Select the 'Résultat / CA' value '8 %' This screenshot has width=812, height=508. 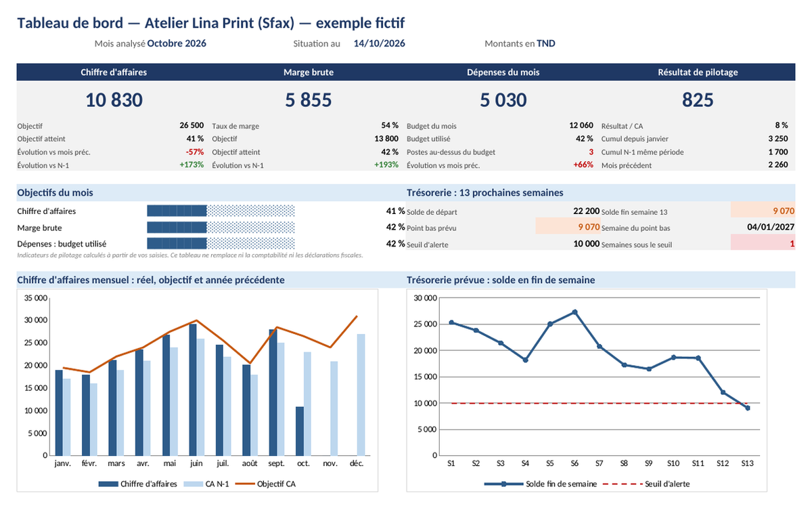(x=781, y=125)
